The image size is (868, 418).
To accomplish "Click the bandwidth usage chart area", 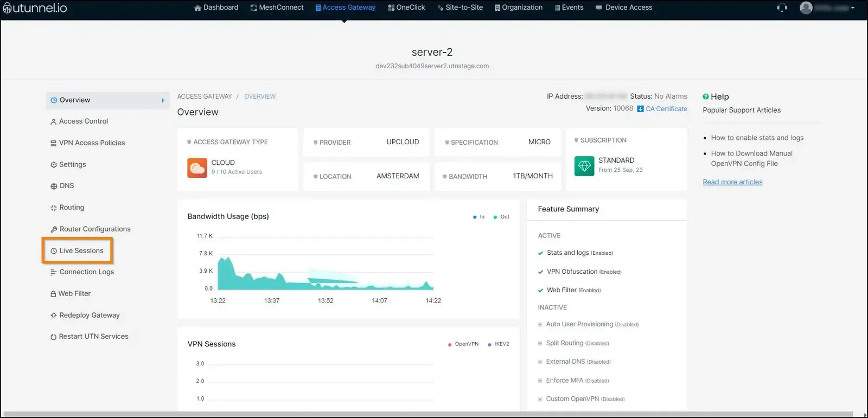I will 325,263.
